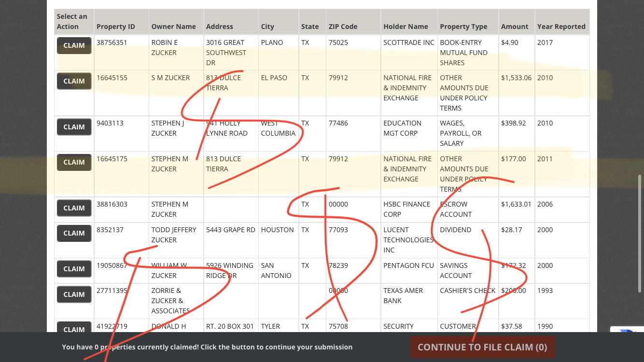Click the Holder Name column header
The height and width of the screenshot is (362, 644).
coord(406,27)
